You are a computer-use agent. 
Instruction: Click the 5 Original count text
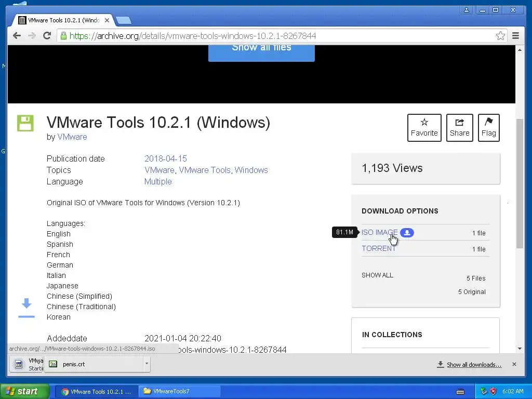pyautogui.click(x=472, y=292)
